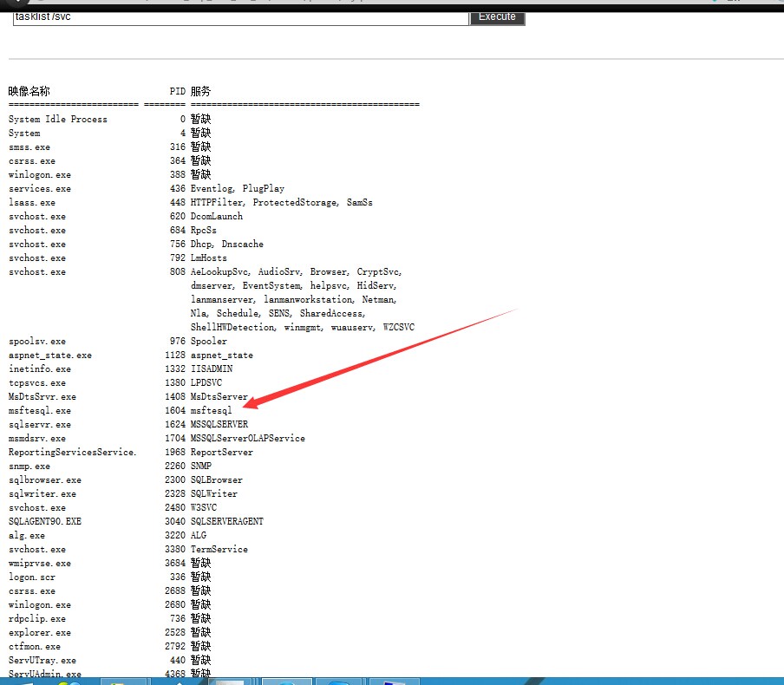Viewport: 784px width, 685px height.
Task: Click the spoolsv.exe process name
Action: pos(37,341)
